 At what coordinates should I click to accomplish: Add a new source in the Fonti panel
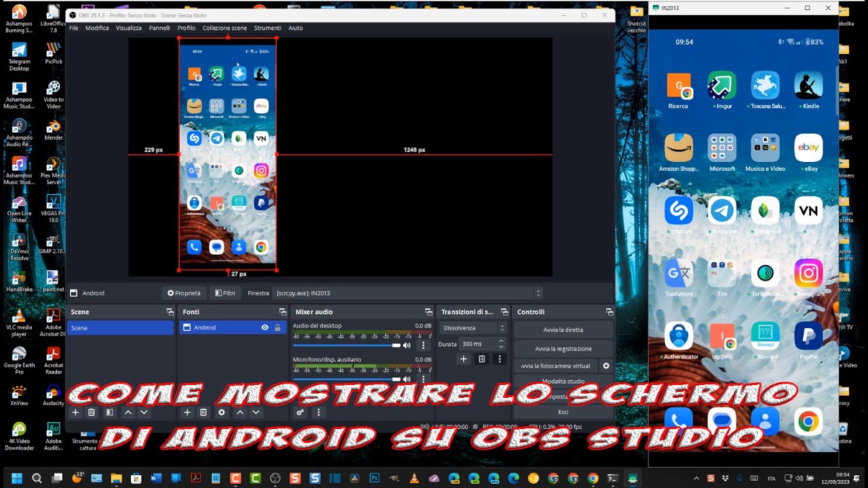187,412
